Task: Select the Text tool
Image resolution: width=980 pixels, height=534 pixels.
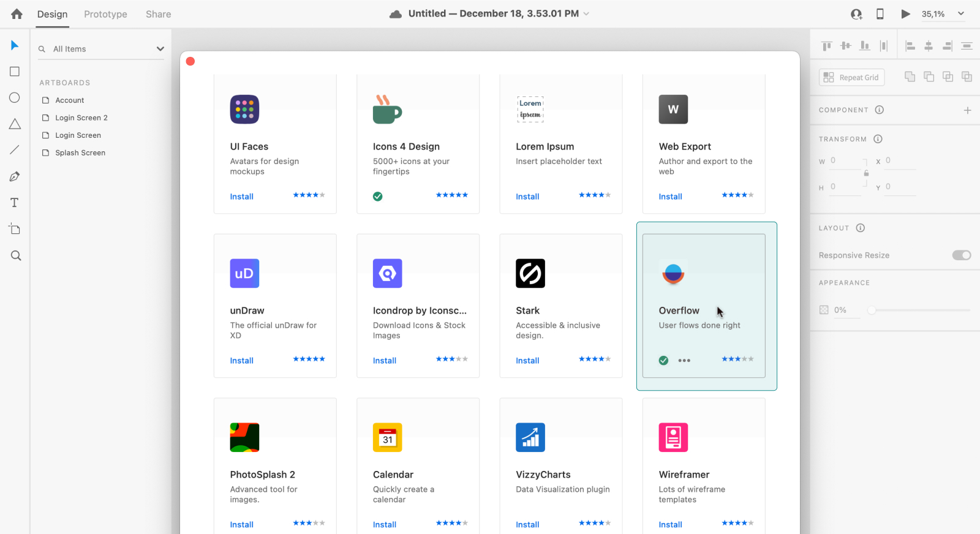Action: point(15,203)
